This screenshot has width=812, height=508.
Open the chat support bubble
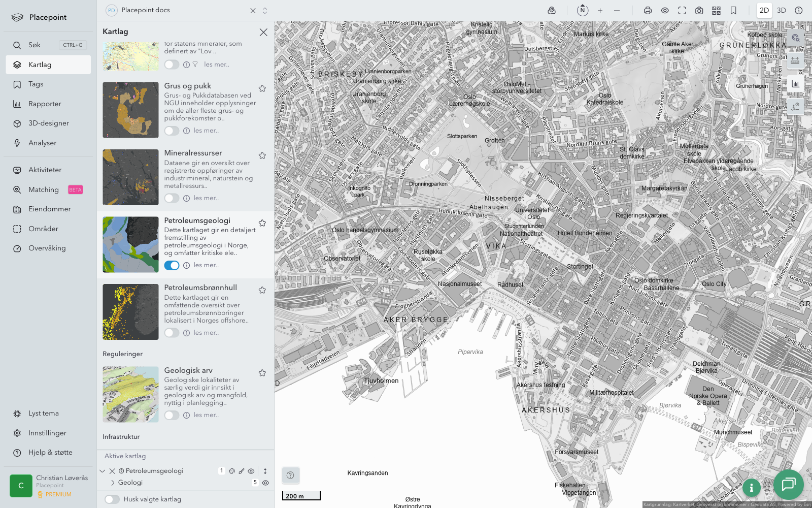(788, 484)
